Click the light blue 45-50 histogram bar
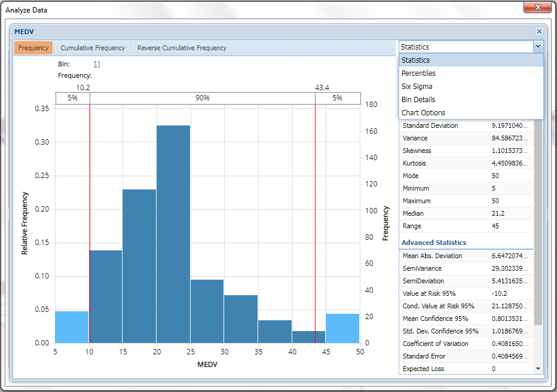 [x=342, y=328]
